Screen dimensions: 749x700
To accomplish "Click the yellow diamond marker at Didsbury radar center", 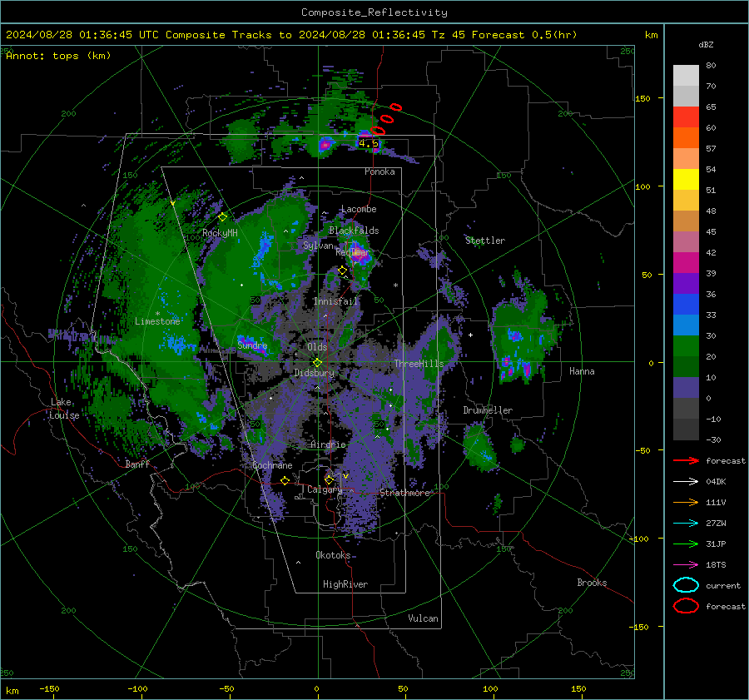I will tap(317, 363).
